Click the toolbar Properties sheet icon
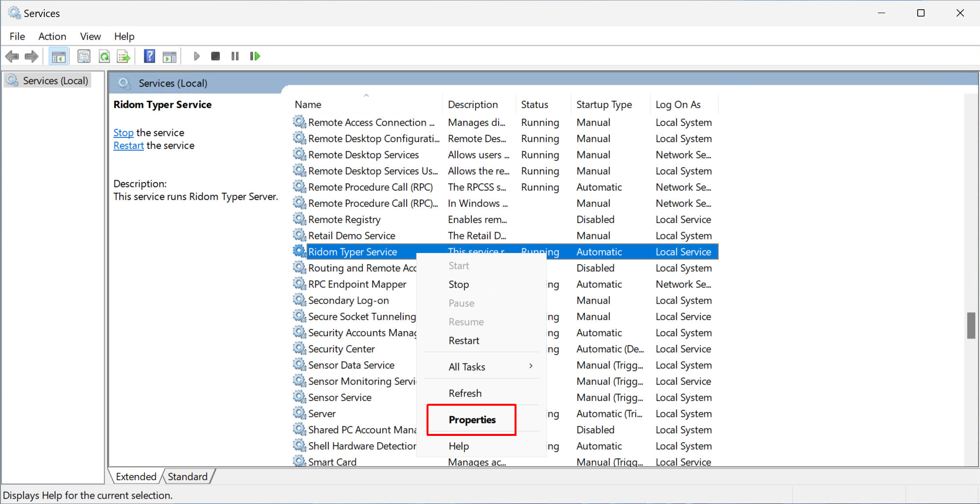Viewport: 980px width, 504px height. click(x=84, y=56)
